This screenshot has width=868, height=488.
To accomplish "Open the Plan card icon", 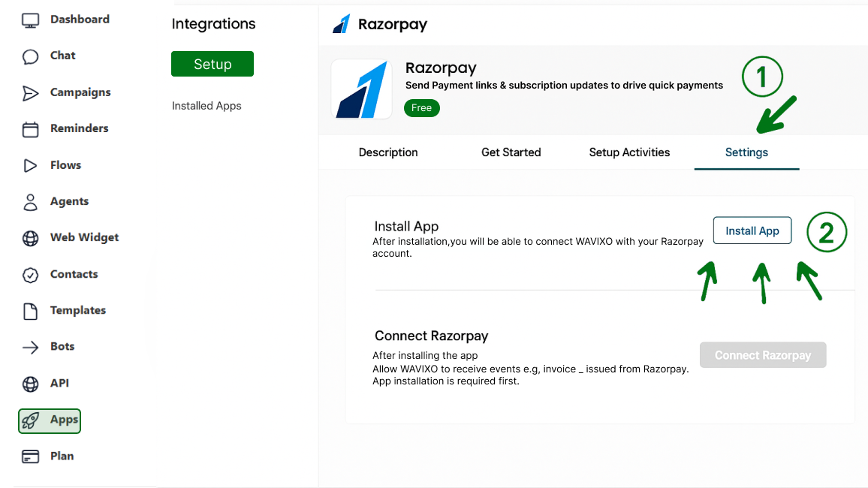I will pos(30,456).
